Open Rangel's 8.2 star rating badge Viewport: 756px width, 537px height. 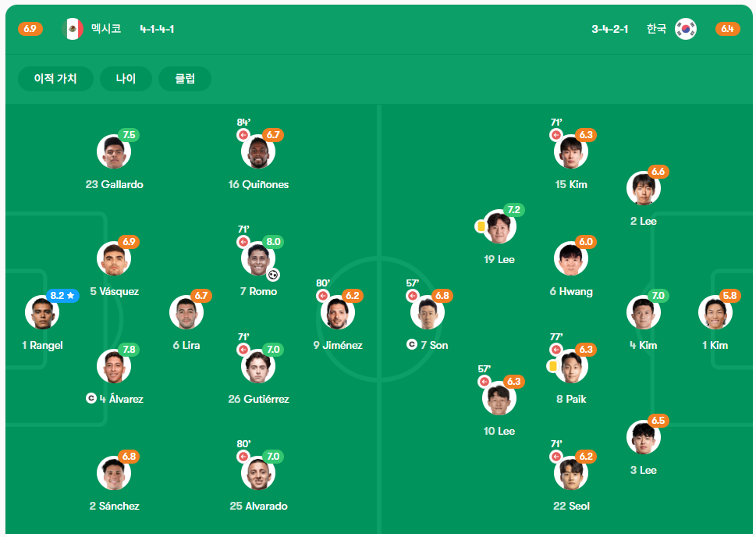pyautogui.click(x=62, y=295)
